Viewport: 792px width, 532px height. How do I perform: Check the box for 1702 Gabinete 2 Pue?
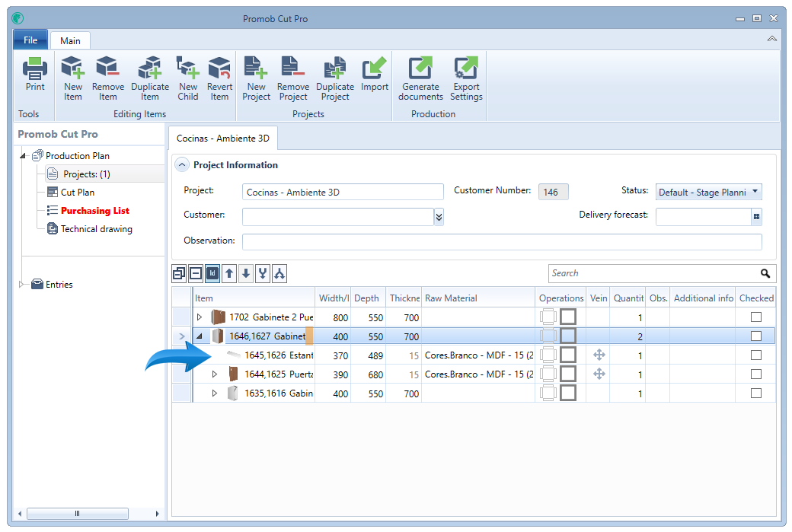pos(755,317)
